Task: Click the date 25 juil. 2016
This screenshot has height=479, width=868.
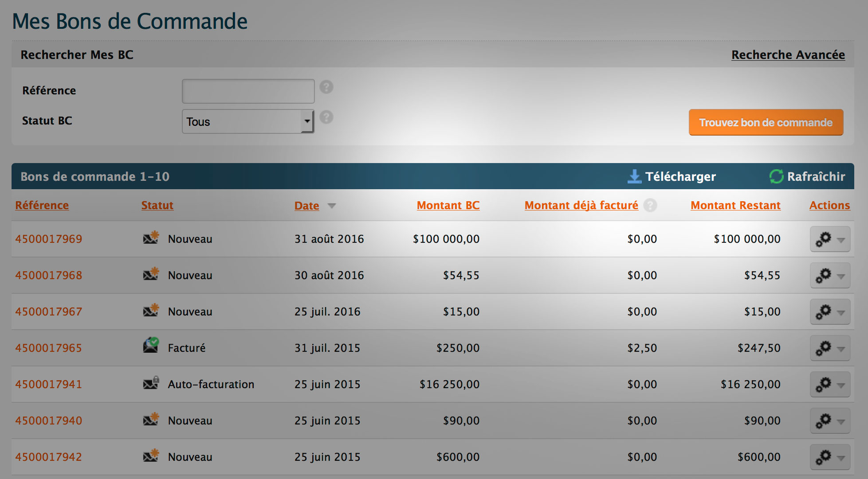Action: point(327,312)
